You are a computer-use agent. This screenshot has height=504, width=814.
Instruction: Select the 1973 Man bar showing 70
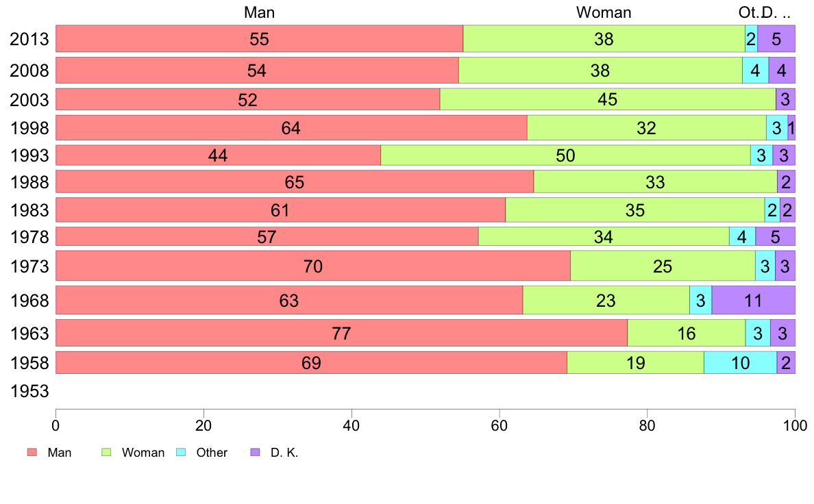coord(312,266)
